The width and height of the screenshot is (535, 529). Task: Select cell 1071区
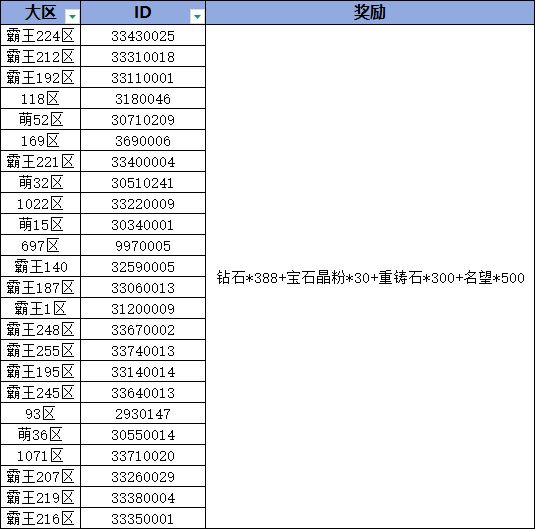[x=41, y=455]
